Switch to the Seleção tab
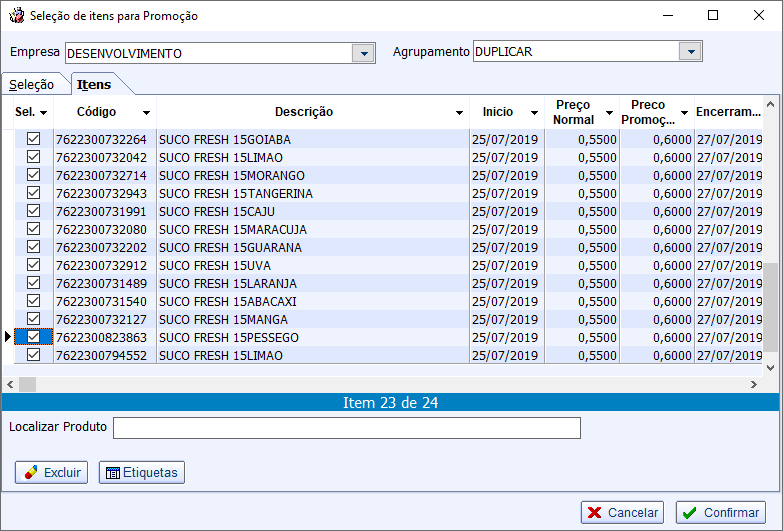This screenshot has width=783, height=531. pyautogui.click(x=32, y=85)
